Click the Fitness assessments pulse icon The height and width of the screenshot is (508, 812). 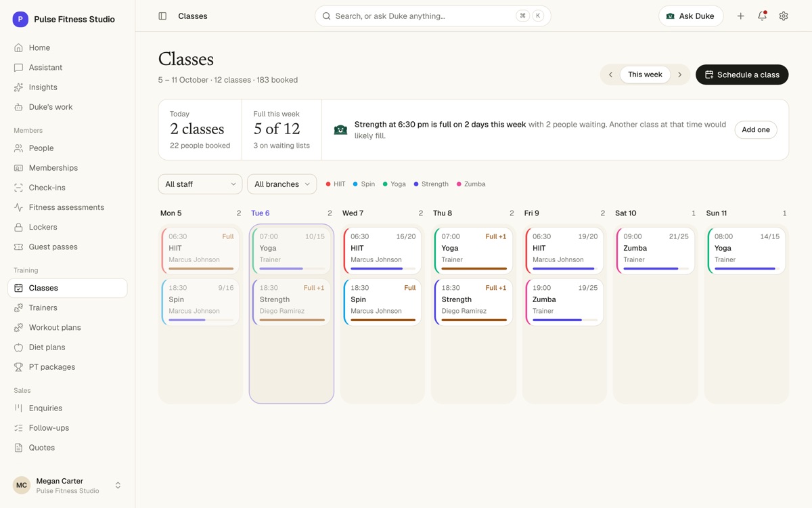click(18, 207)
